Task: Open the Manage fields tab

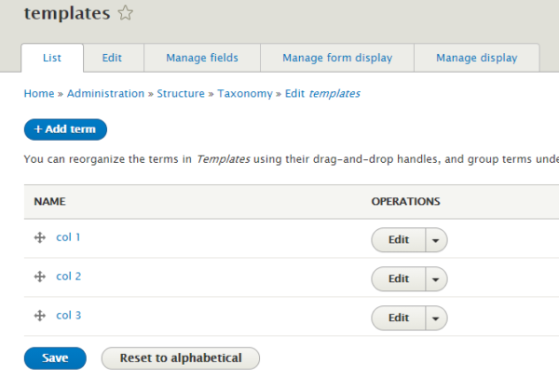Action: point(202,58)
